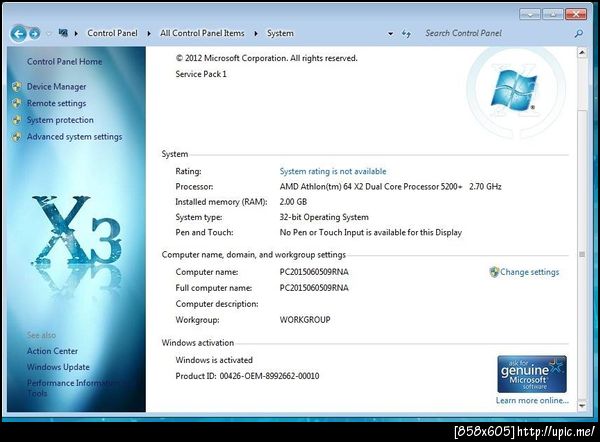Select the computer name value PC2015060509RNA
The height and width of the screenshot is (442, 600).
[314, 272]
